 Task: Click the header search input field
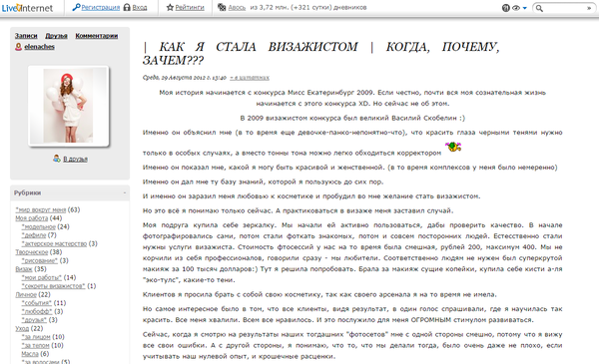tap(564, 8)
